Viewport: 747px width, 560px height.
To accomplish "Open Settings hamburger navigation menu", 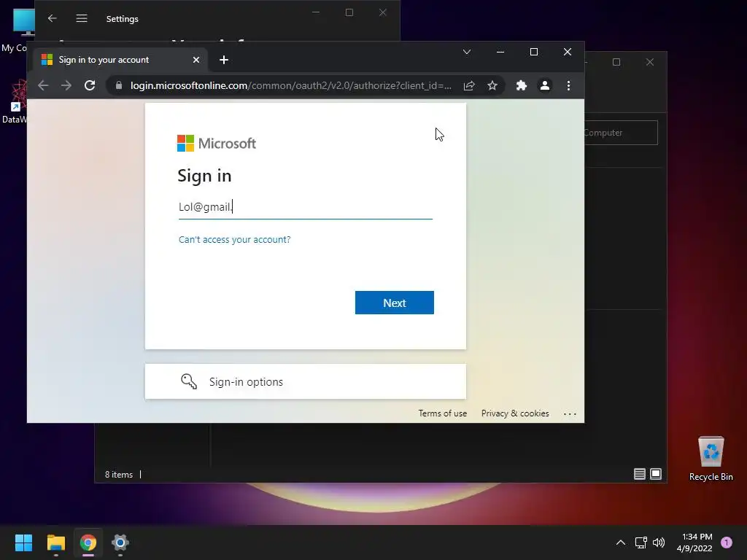I will tap(82, 18).
